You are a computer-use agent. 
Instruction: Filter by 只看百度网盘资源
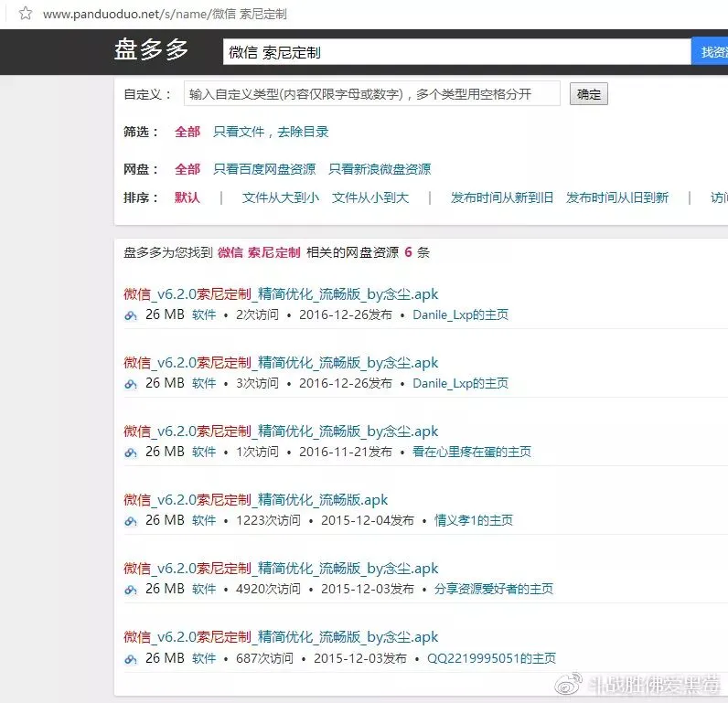pyautogui.click(x=264, y=169)
